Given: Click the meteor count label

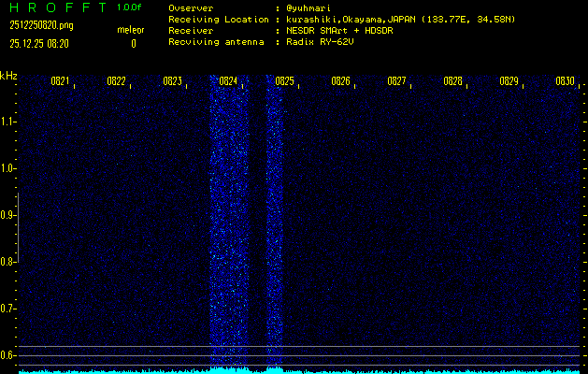Looking at the screenshot, I should tap(131, 30).
